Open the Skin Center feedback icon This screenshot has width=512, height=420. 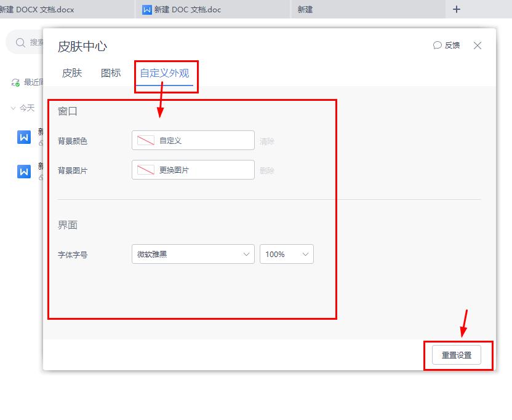pyautogui.click(x=438, y=45)
